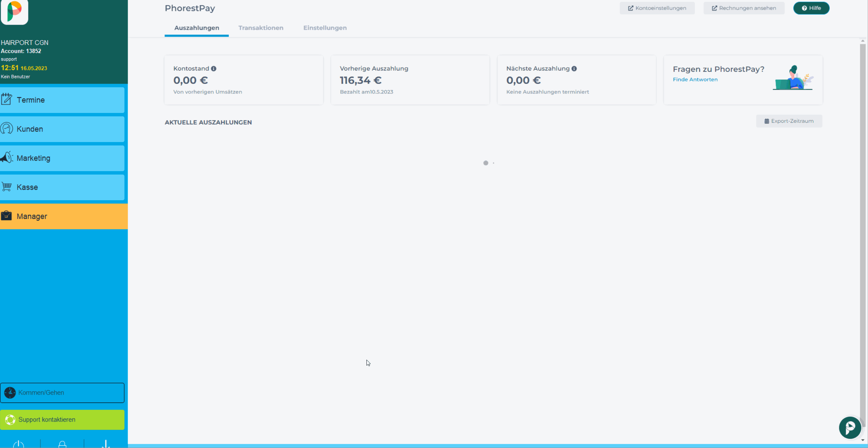This screenshot has height=448, width=868.
Task: Select the customer head icon beside Kunden
Action: 7,128
